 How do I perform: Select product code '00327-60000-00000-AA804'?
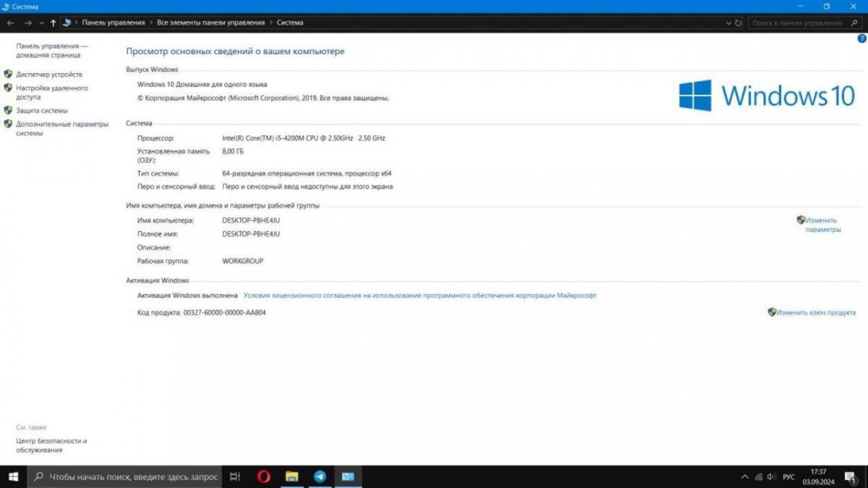(224, 312)
